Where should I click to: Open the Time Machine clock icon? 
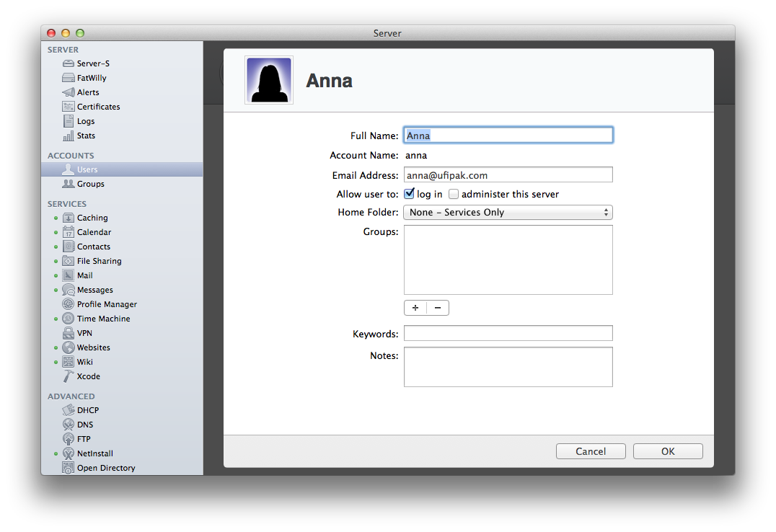(69, 319)
